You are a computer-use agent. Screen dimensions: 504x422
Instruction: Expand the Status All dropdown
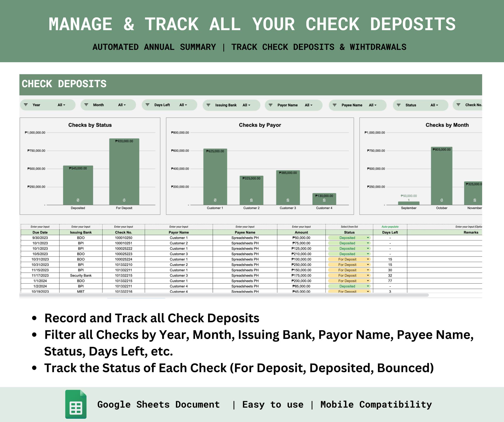point(434,105)
